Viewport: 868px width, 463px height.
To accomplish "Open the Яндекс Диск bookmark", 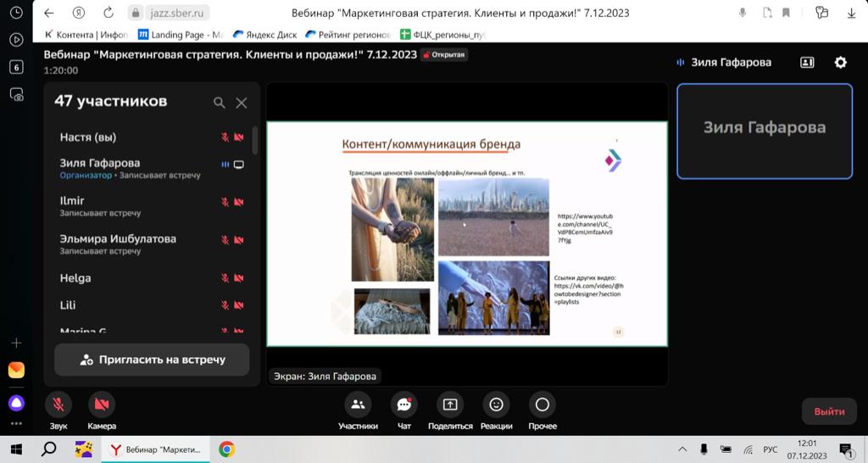I will pos(264,34).
